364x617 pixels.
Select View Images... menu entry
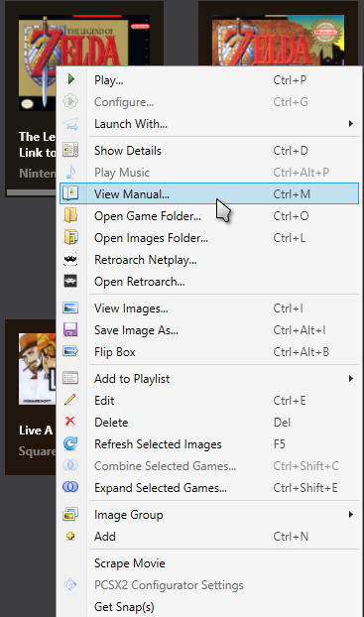(209, 308)
